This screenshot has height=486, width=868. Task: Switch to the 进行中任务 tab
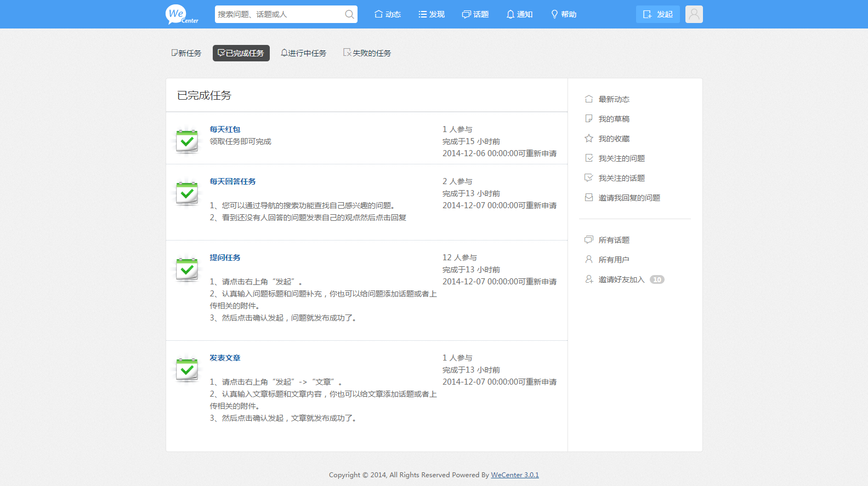point(304,53)
